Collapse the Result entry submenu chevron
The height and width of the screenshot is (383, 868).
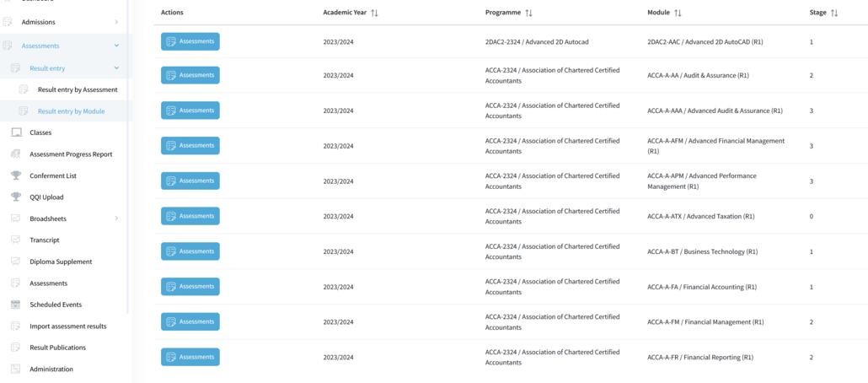116,68
